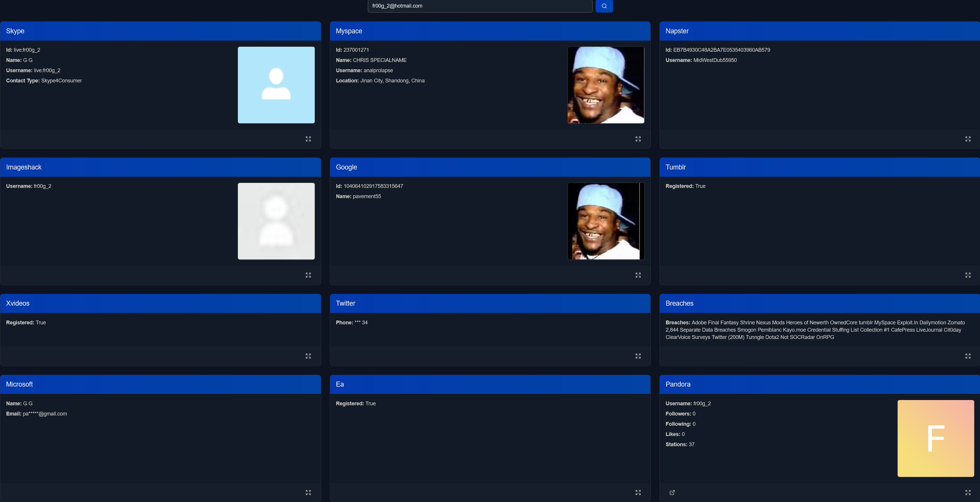
Task: Click the Twitter card header
Action: pos(490,303)
